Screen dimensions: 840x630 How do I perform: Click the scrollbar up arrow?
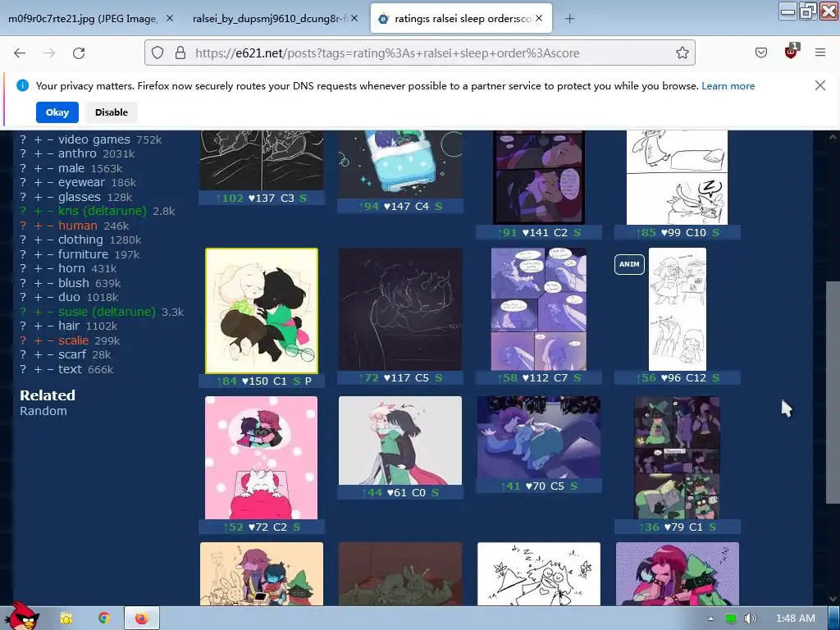pyautogui.click(x=833, y=137)
